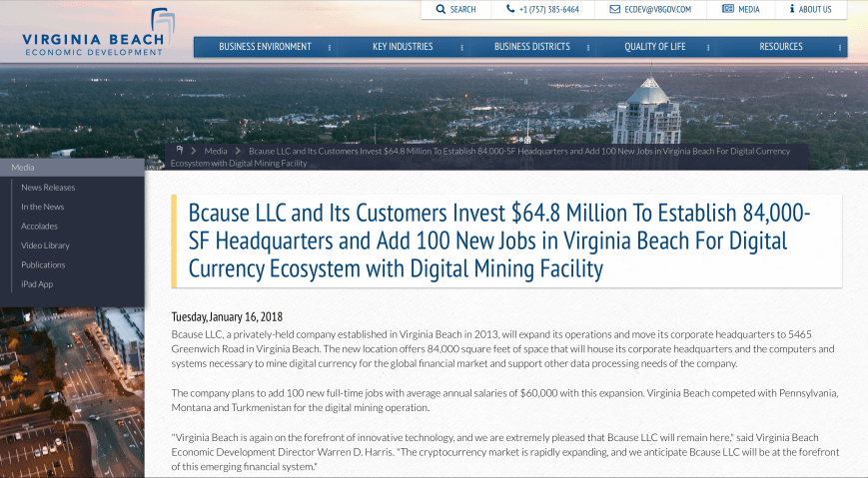Open the Key Industries menu
This screenshot has height=478, width=868.
[x=403, y=47]
